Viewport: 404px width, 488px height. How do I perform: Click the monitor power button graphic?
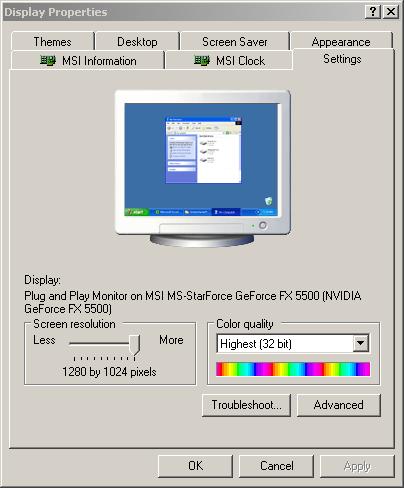tap(263, 226)
